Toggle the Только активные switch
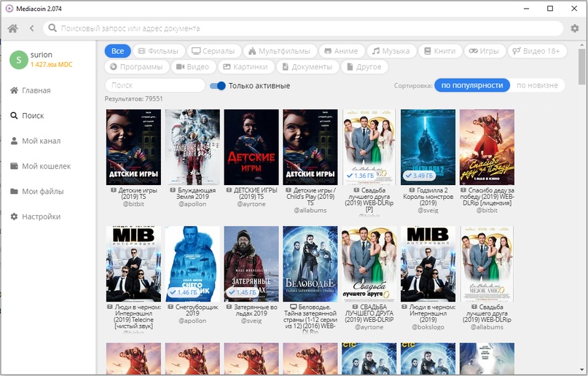The image size is (588, 376). pos(218,86)
